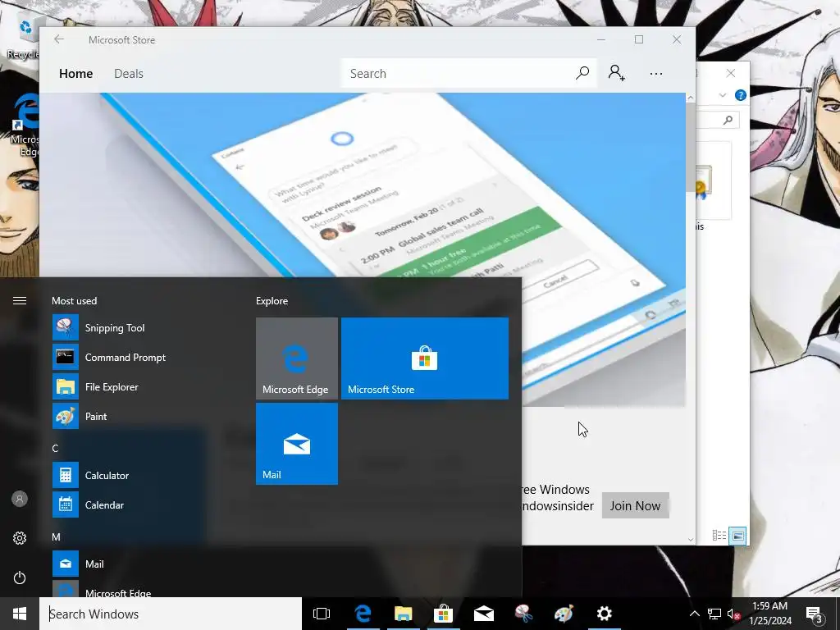840x630 pixels.
Task: Click the search icon in the background window
Action: point(728,120)
